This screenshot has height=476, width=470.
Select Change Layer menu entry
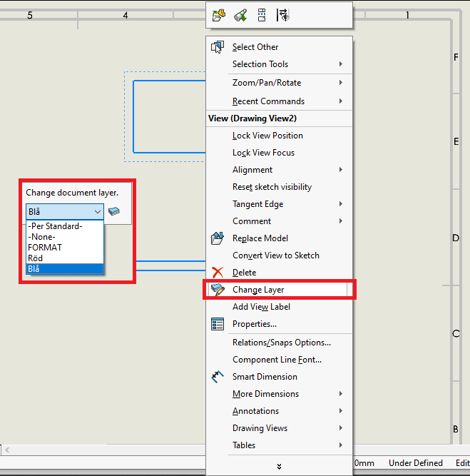coord(258,290)
